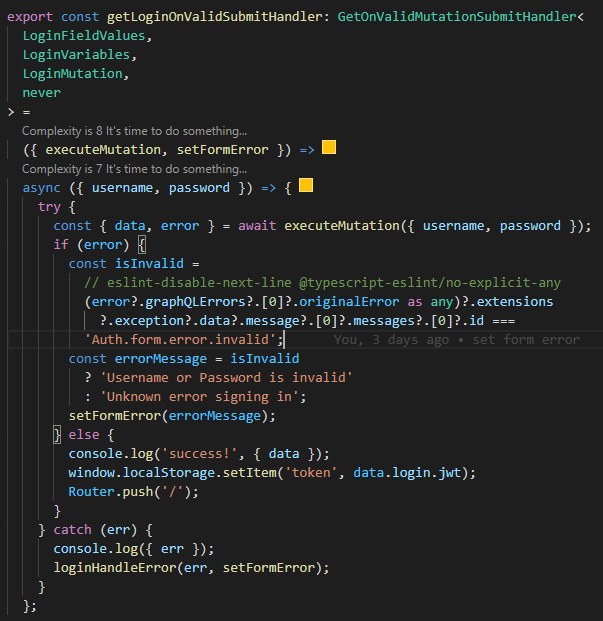Place cursor on the try keyword
This screenshot has height=621, width=603.
coord(49,206)
